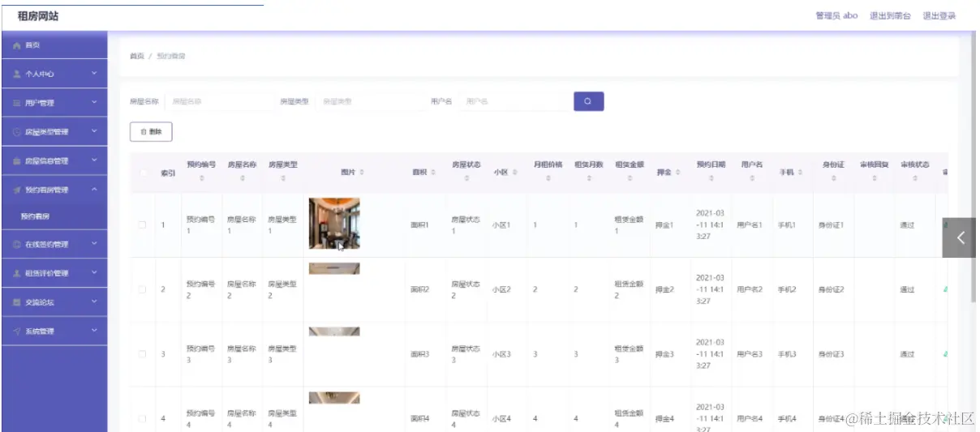This screenshot has height=432, width=980.
Task: Sort by 面积 column sort arrows
Action: (433, 172)
